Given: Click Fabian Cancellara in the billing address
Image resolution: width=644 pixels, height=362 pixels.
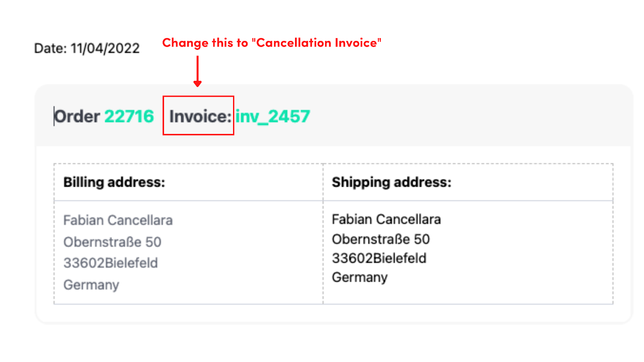Looking at the screenshot, I should [118, 220].
